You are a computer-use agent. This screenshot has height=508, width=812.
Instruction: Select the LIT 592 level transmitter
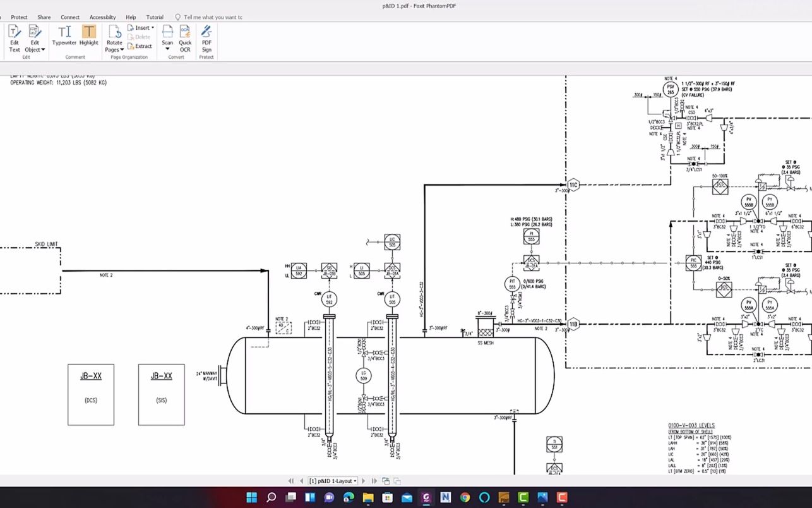[329, 299]
